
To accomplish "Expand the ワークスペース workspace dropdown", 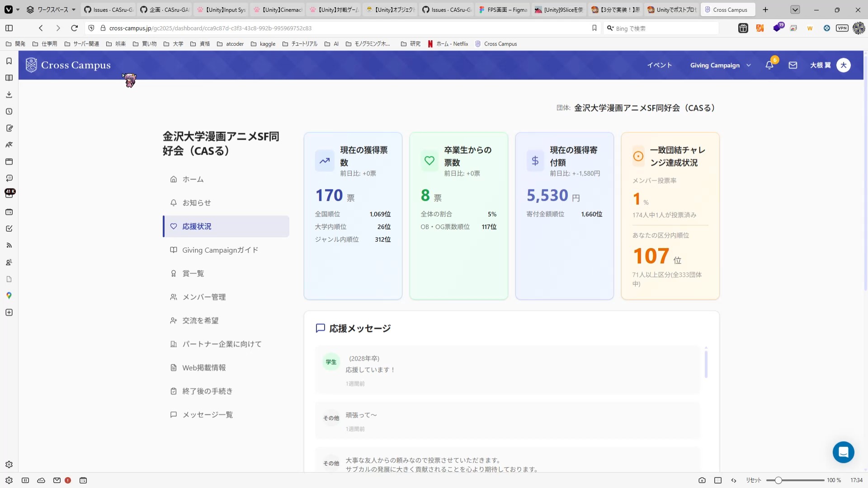I will click(x=52, y=9).
